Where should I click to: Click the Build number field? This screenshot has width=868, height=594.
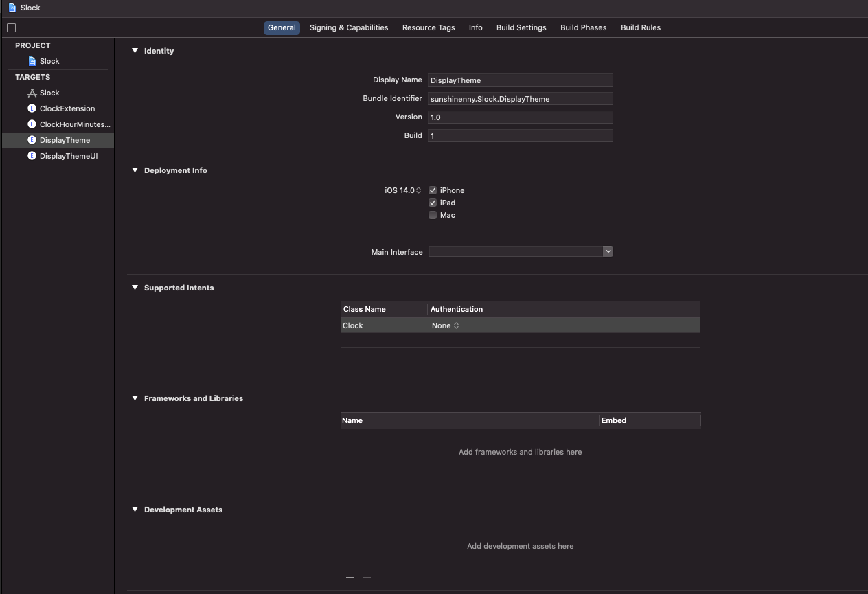[520, 136]
